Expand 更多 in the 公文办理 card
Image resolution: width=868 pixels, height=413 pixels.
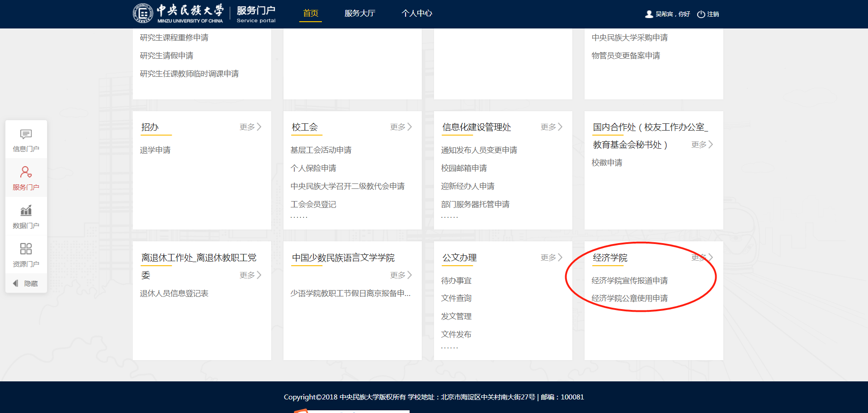tap(552, 258)
